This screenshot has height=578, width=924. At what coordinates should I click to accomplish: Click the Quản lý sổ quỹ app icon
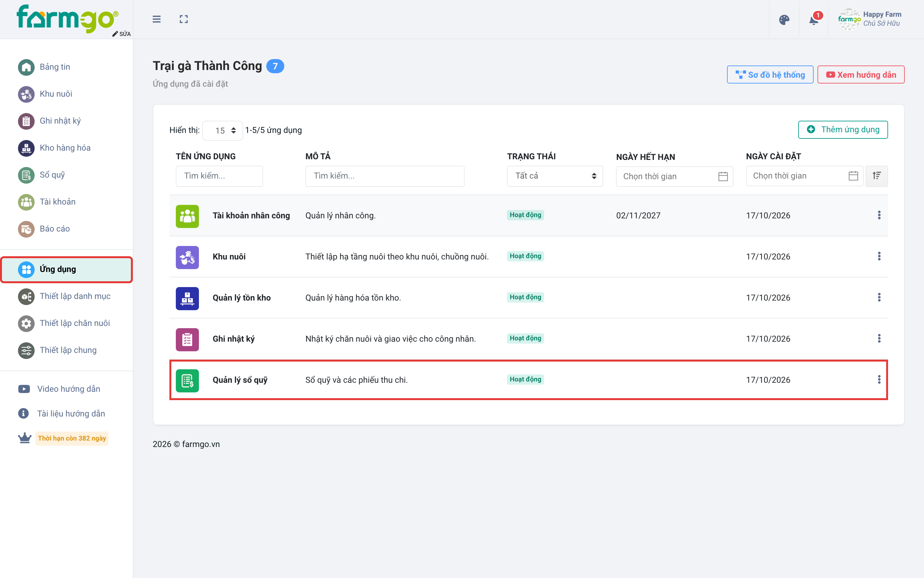click(x=187, y=381)
